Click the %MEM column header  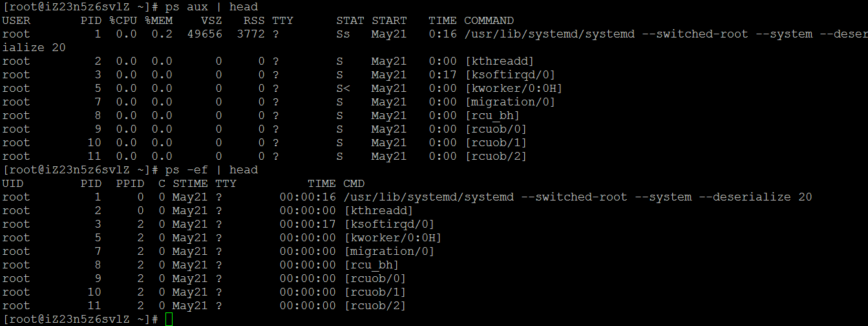point(158,21)
